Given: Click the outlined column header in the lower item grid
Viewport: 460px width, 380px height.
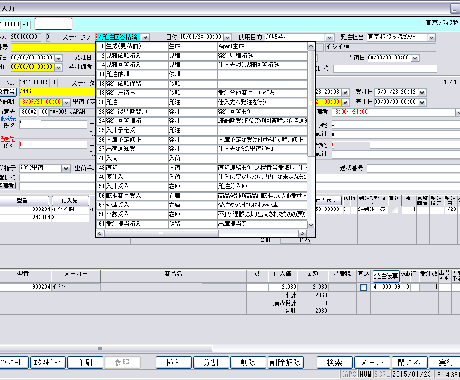Looking at the screenshot, I should [x=386, y=276].
